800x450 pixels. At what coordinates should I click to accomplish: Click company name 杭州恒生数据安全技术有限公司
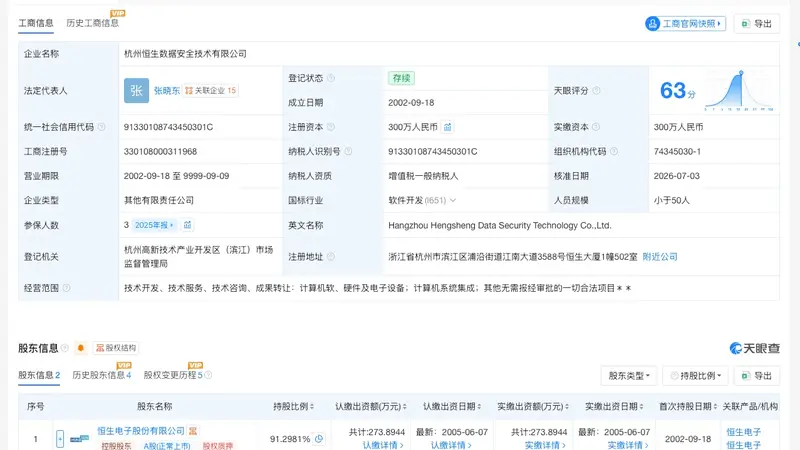click(x=185, y=54)
